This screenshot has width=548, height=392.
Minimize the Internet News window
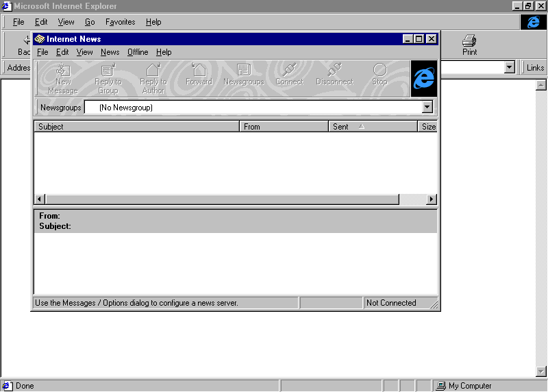[x=407, y=39]
